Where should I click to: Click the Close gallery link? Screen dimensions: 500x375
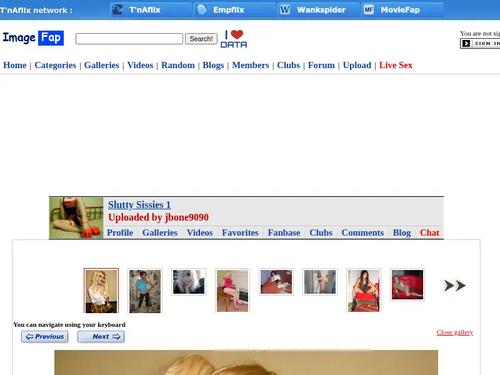click(455, 332)
